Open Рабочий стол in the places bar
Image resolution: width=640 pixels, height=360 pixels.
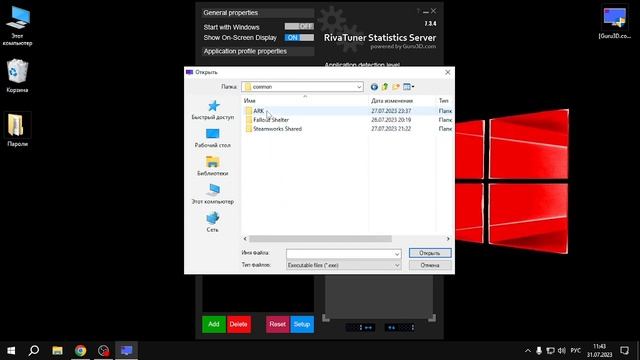[213, 138]
